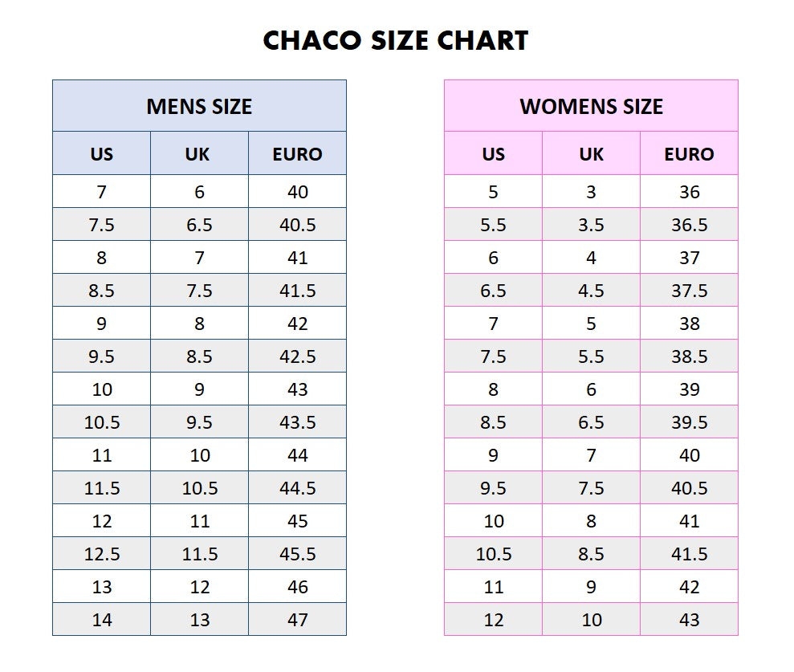Select the Womens Size table header

pyautogui.click(x=591, y=106)
